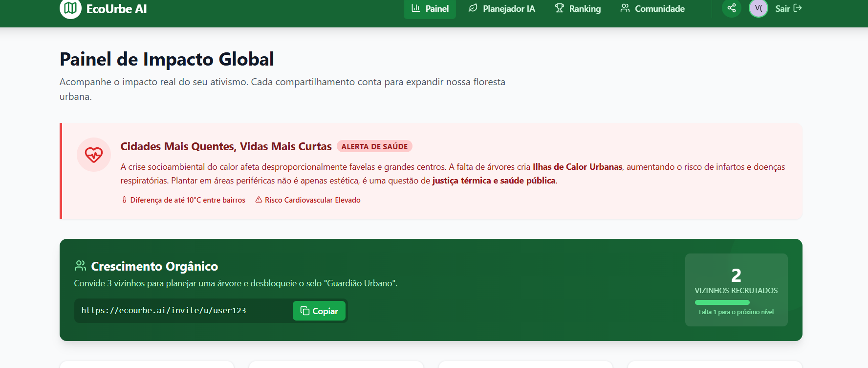The height and width of the screenshot is (368, 868).
Task: Open the Painel tab
Action: [430, 9]
